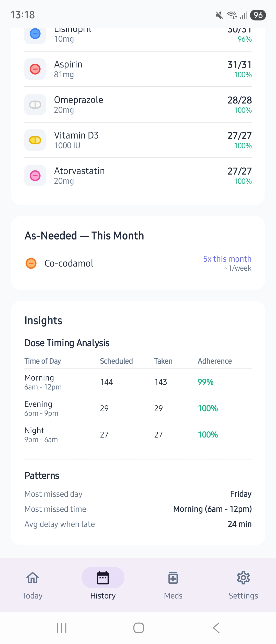Tap the Android back navigation button

pos(216,628)
